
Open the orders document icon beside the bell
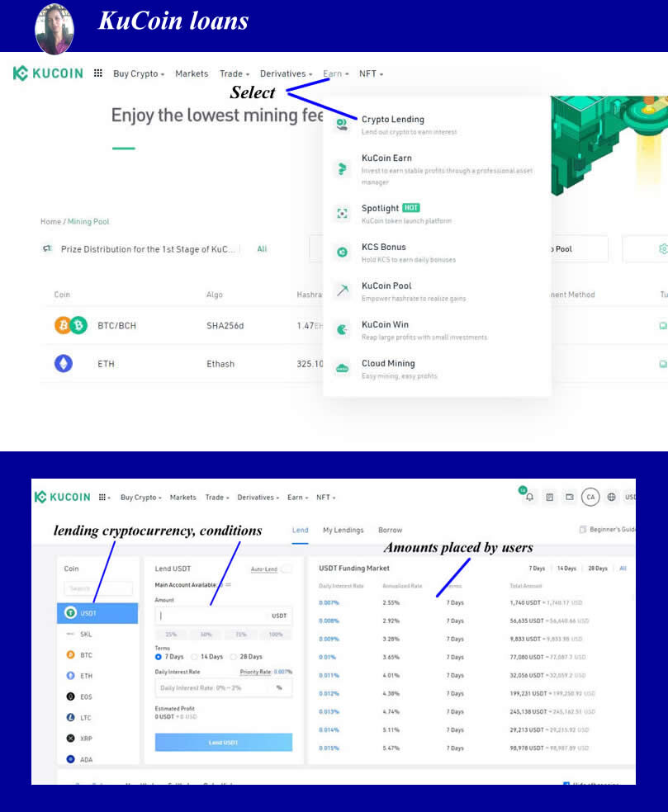[x=549, y=497]
